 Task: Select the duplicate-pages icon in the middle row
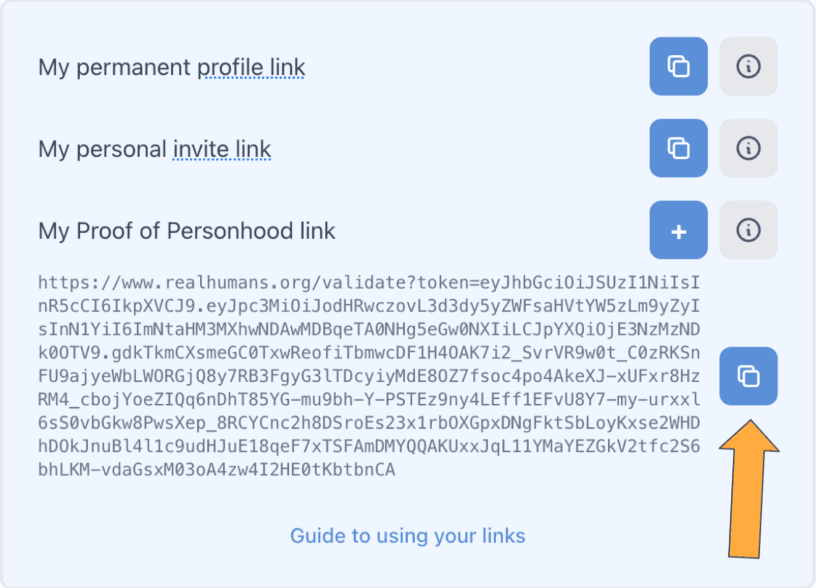(x=678, y=148)
